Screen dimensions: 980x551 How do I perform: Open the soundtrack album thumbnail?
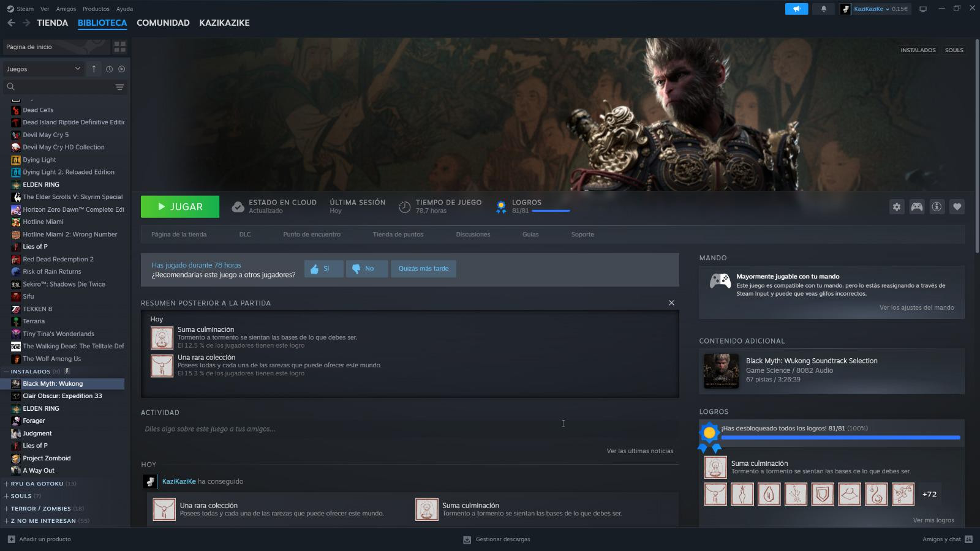[x=721, y=371]
